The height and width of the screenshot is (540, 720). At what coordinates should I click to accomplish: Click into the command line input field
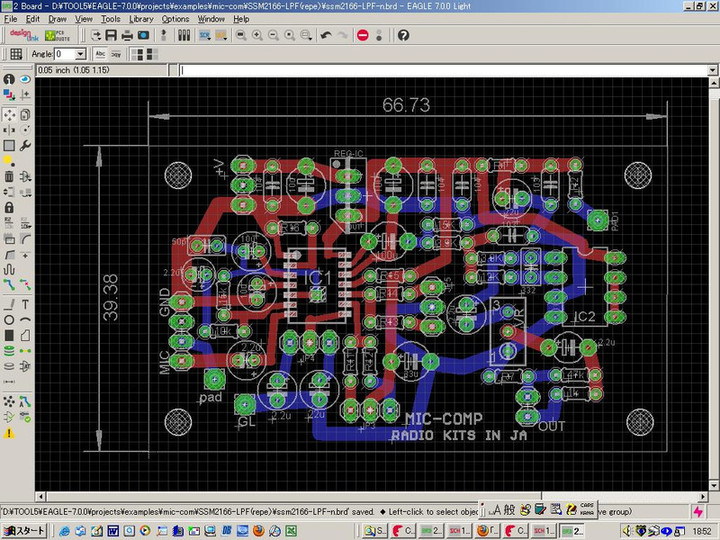pyautogui.click(x=440, y=71)
